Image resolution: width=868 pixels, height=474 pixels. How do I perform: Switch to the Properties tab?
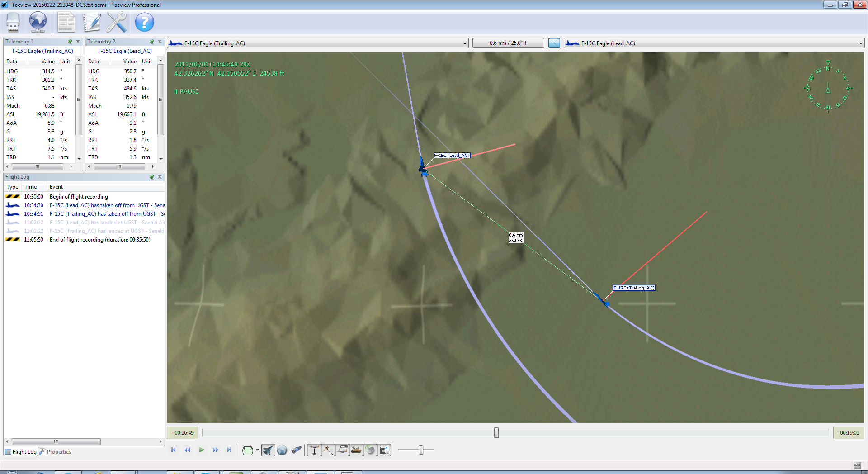[55, 452]
